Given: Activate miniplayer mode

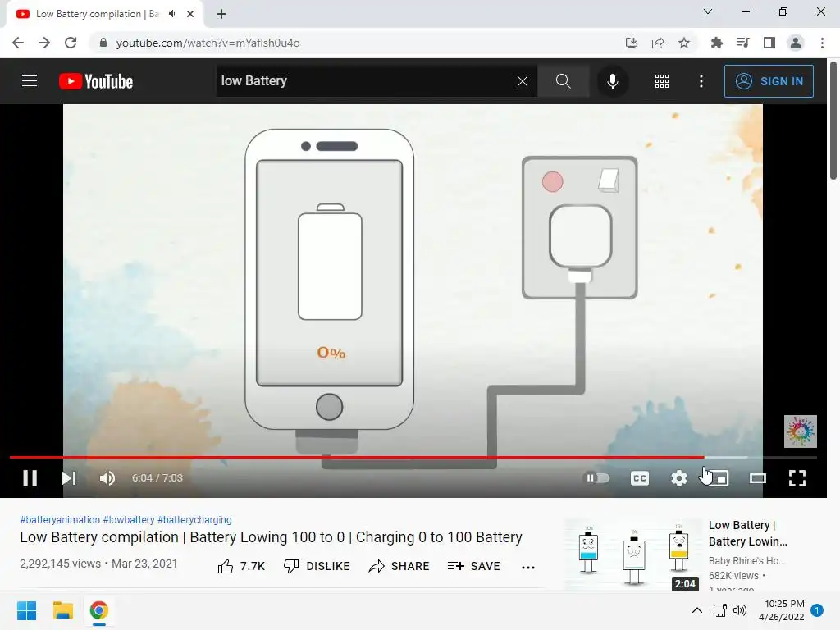Looking at the screenshot, I should point(718,478).
